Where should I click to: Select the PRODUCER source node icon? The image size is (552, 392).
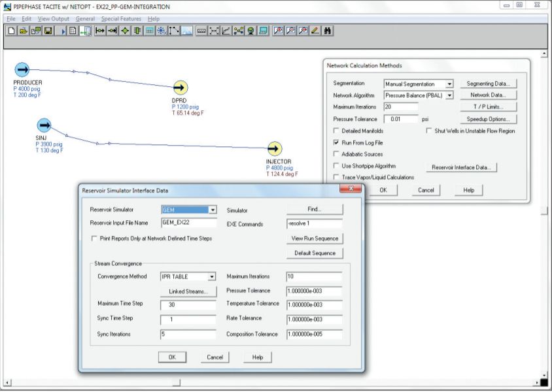tap(22, 70)
